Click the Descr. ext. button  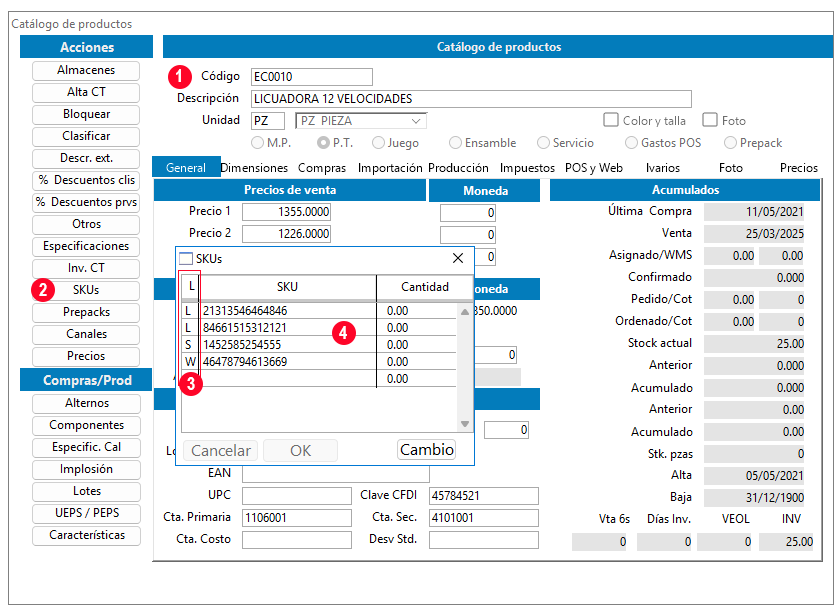point(86,158)
